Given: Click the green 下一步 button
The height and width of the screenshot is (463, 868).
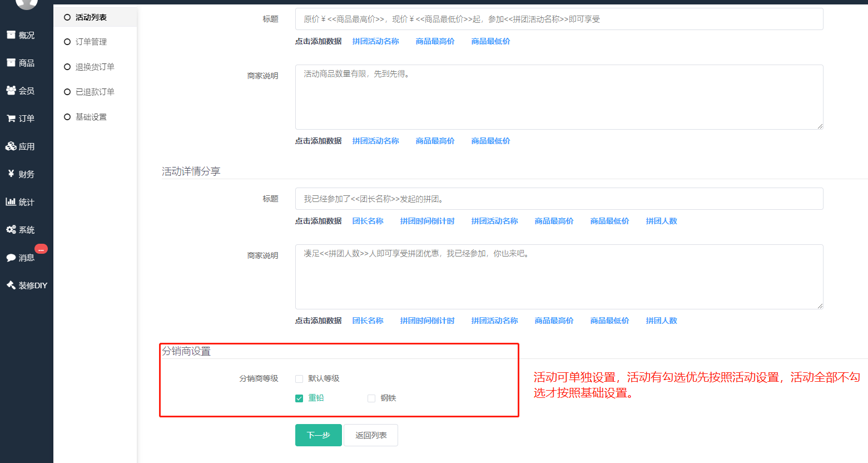Looking at the screenshot, I should point(318,435).
